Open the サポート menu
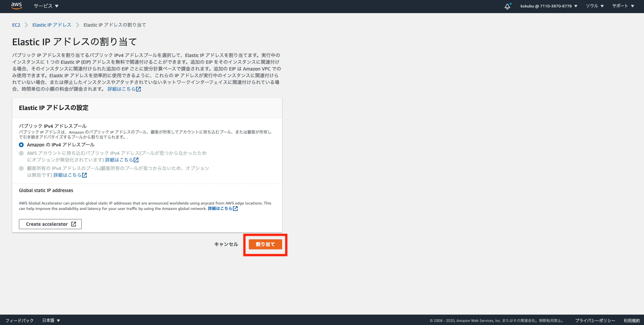 click(x=623, y=6)
